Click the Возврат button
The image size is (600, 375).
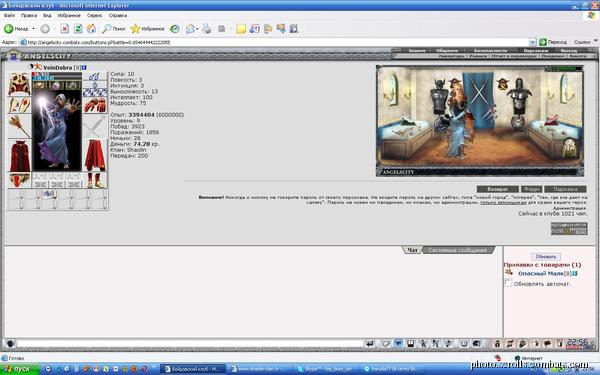click(497, 189)
